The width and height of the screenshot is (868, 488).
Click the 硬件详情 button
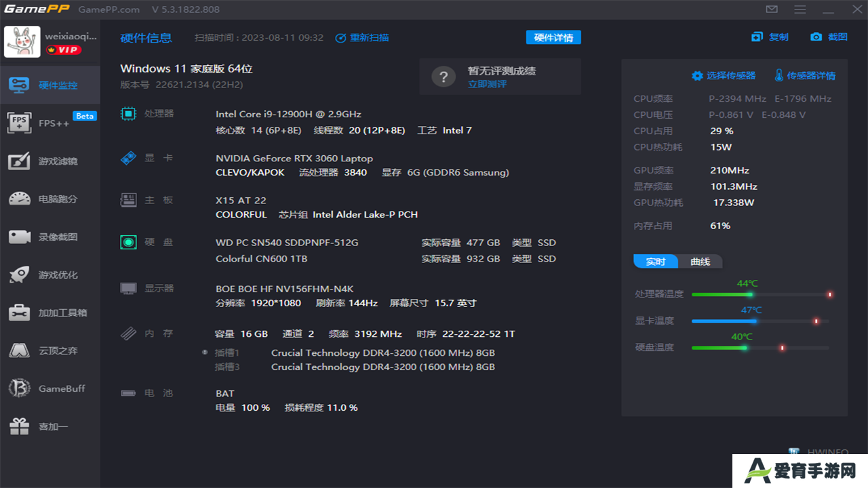[553, 38]
